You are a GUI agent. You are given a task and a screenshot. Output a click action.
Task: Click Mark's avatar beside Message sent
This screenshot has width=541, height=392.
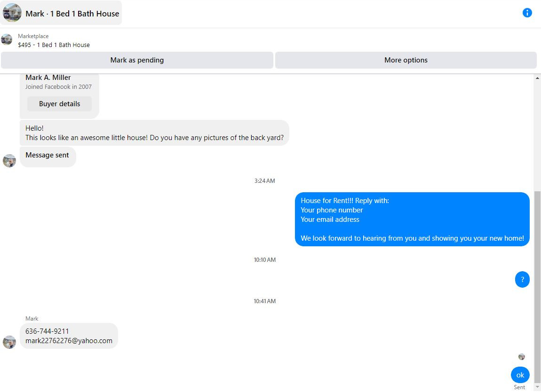pyautogui.click(x=9, y=161)
